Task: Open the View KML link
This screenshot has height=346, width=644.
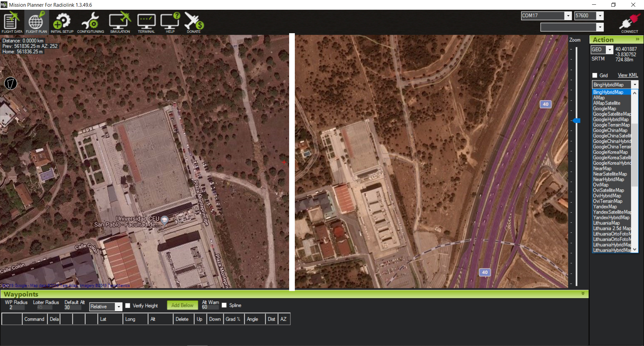Action: (628, 75)
